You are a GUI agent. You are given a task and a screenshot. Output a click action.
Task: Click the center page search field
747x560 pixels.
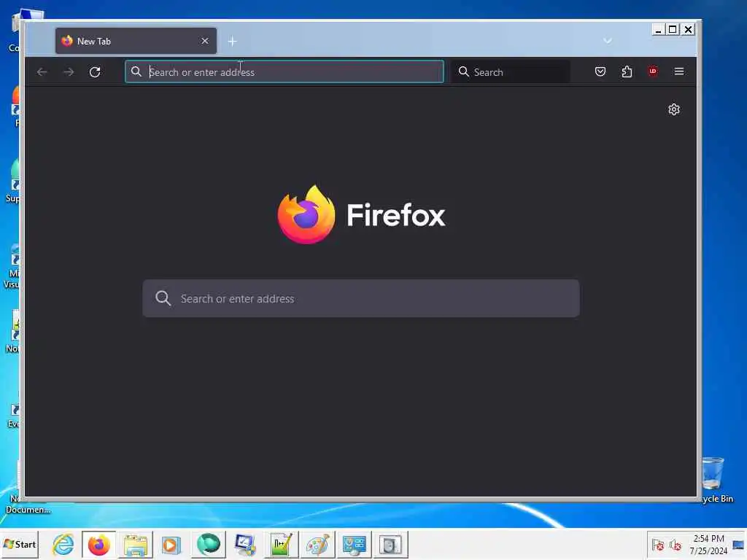pos(361,298)
